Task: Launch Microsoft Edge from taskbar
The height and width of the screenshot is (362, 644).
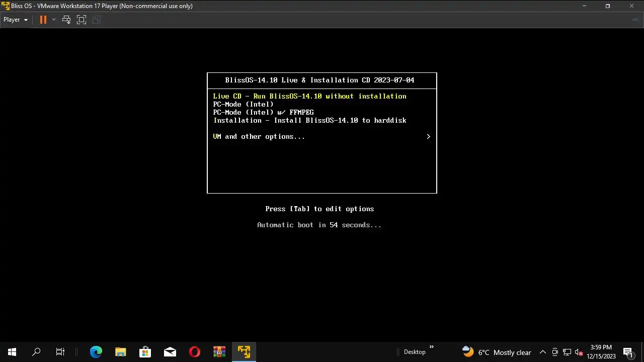Action: (96, 352)
